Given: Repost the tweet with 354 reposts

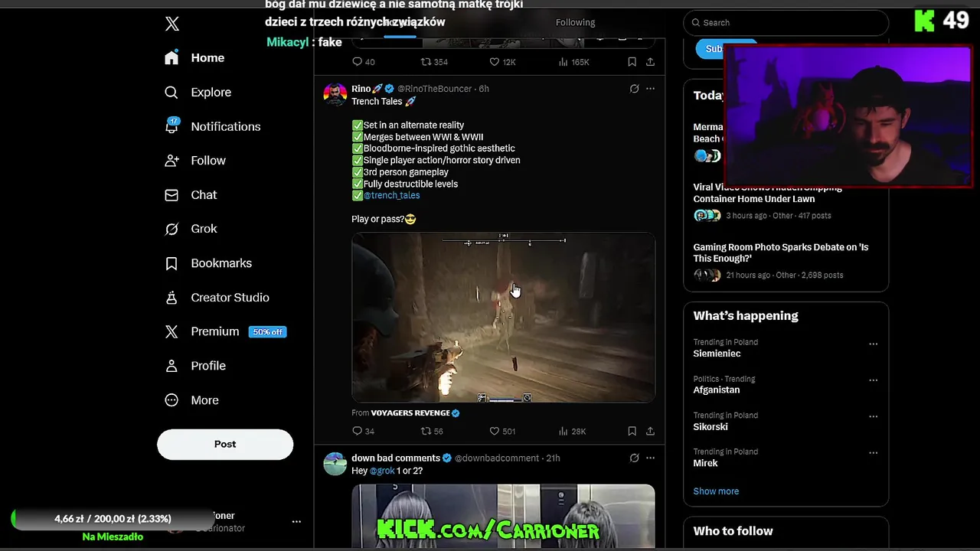Looking at the screenshot, I should click(434, 62).
